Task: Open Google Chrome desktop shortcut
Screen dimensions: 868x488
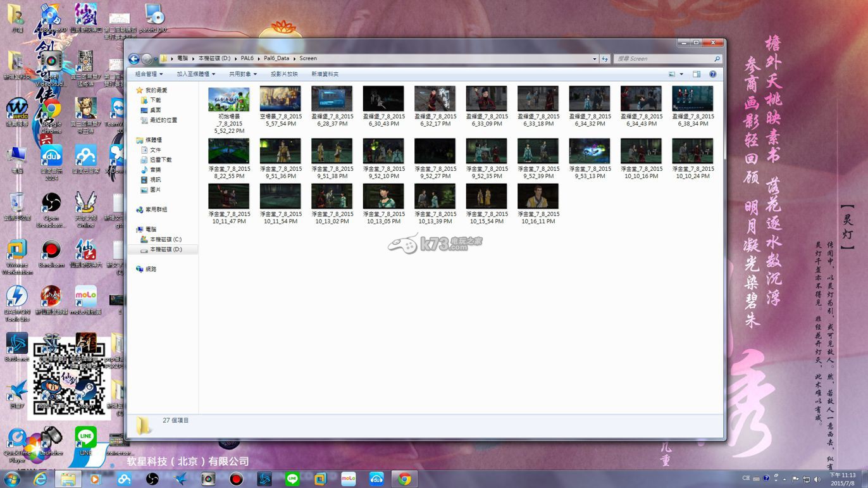Action: pyautogui.click(x=51, y=115)
